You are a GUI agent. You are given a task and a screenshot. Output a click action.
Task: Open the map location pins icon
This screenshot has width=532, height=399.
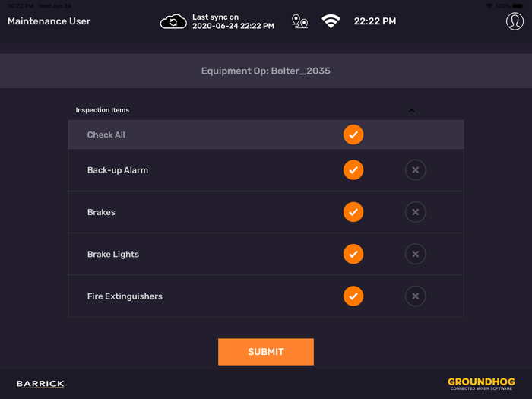click(x=299, y=22)
